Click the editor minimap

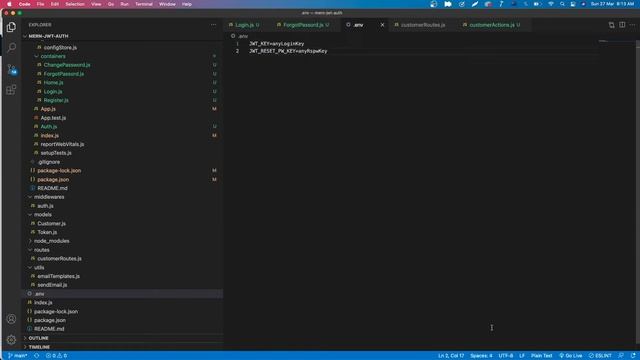pos(616,41)
